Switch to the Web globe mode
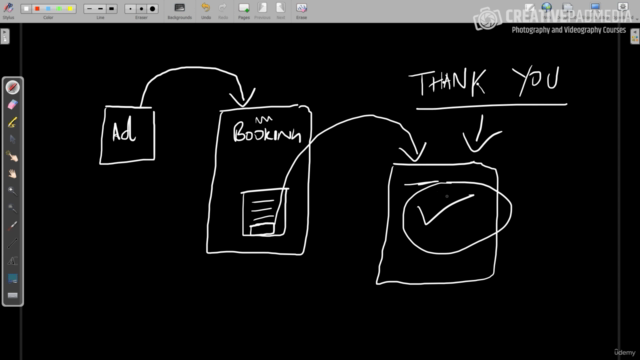Image resolution: width=640 pixels, height=360 pixels. click(547, 7)
